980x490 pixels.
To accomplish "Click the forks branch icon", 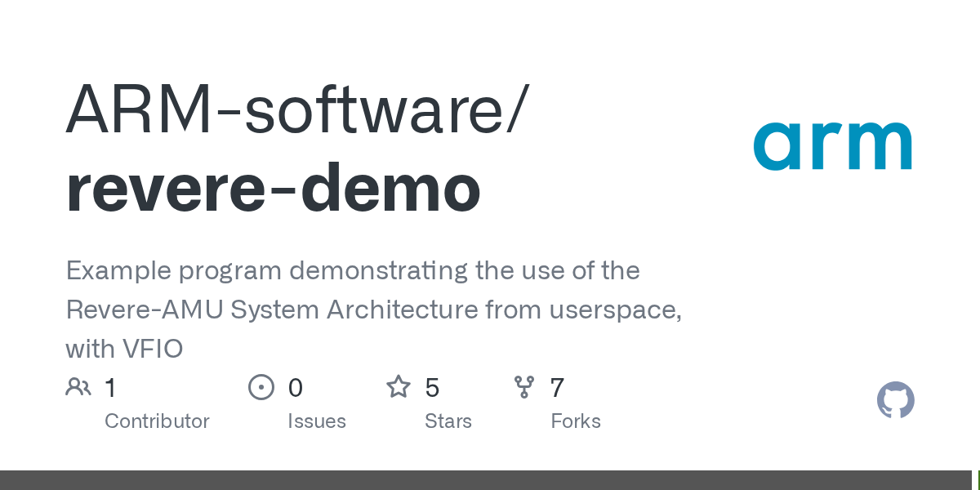I will tap(523, 386).
